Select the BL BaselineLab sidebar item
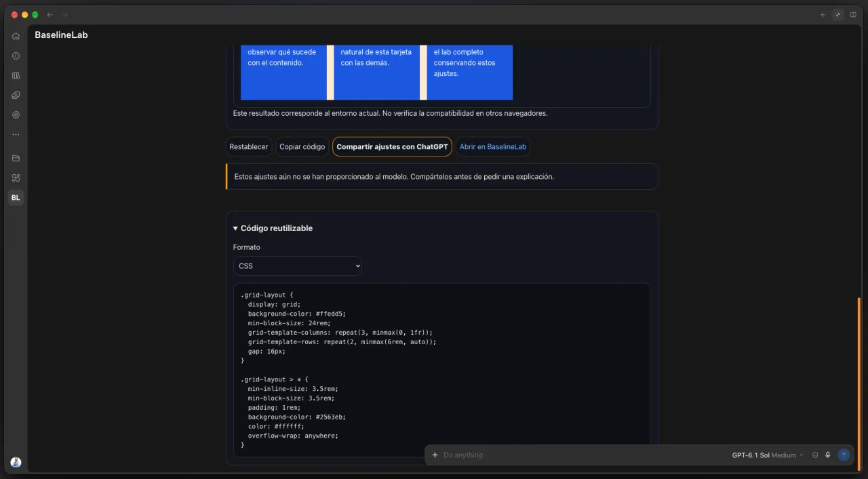Screen dimensions: 868x479 (16, 198)
